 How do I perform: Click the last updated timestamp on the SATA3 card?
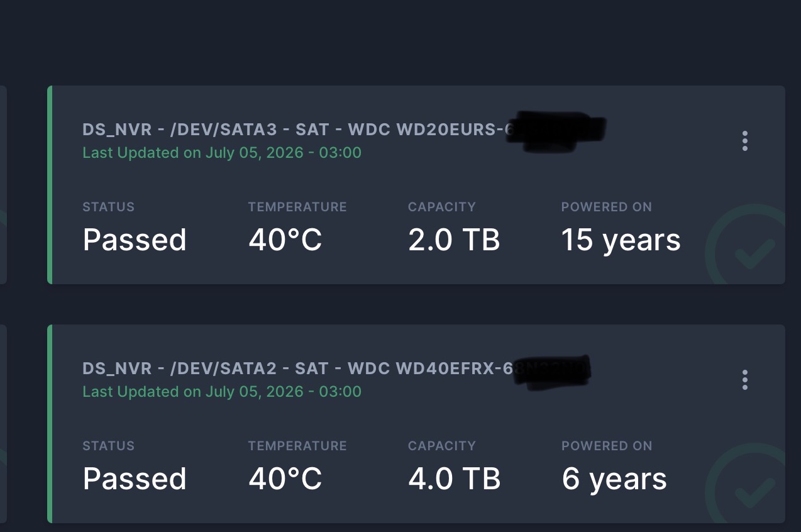[x=222, y=153]
